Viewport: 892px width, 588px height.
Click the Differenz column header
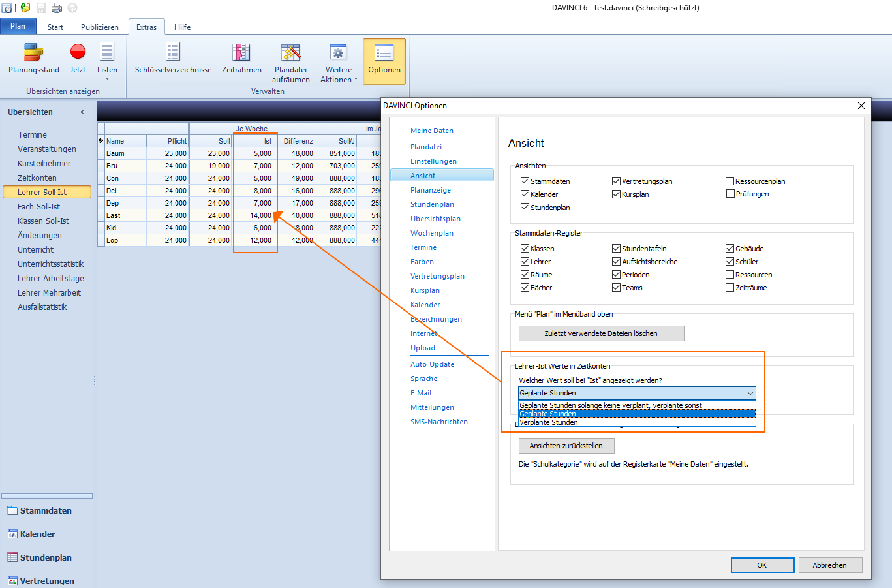tap(295, 141)
